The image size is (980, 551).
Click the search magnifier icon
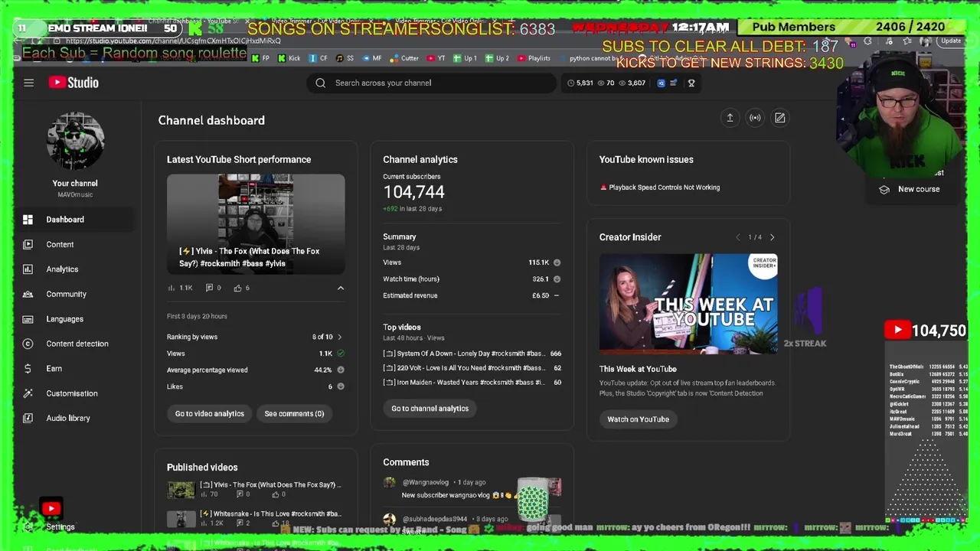click(321, 83)
